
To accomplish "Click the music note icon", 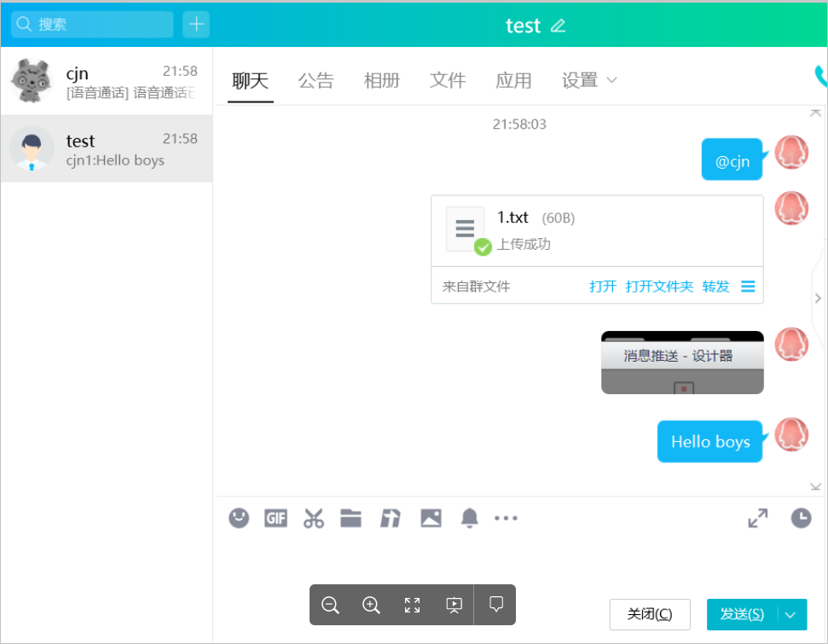I will click(391, 518).
